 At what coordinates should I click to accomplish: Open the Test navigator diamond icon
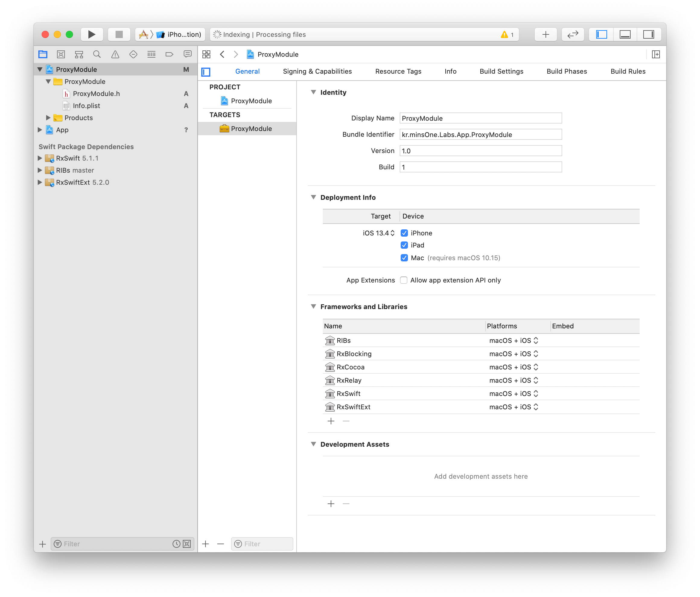click(133, 54)
